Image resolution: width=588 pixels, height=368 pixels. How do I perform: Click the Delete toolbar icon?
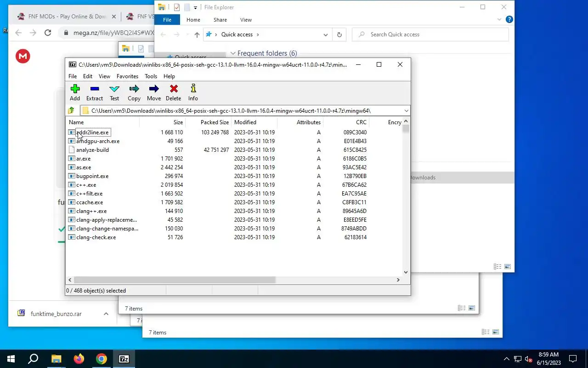click(x=173, y=92)
